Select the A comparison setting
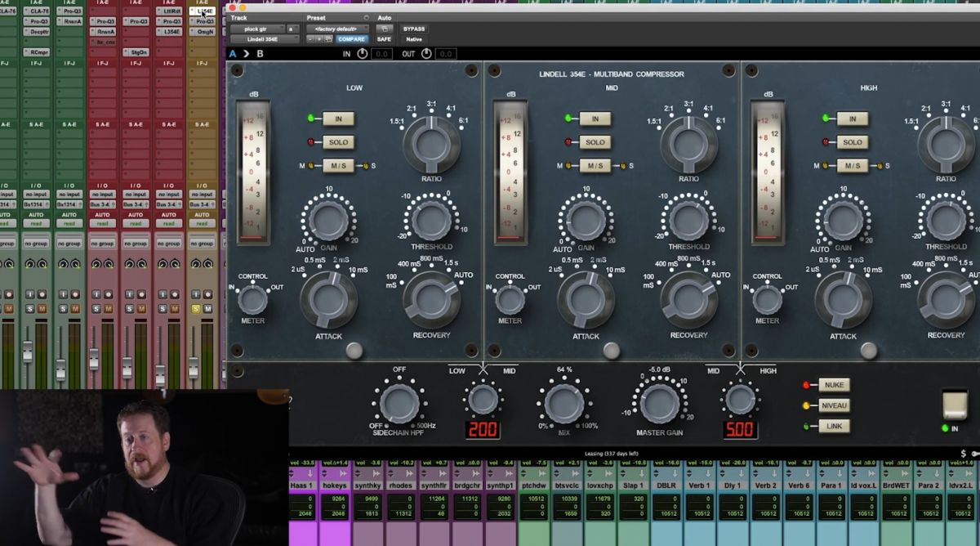The image size is (980, 546). [x=232, y=52]
